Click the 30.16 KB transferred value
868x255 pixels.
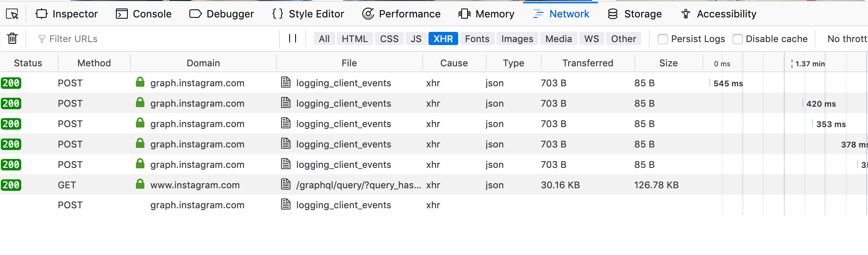(560, 185)
